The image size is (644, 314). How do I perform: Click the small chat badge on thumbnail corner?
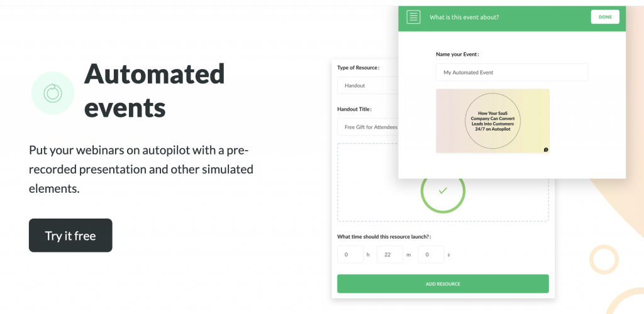[546, 149]
